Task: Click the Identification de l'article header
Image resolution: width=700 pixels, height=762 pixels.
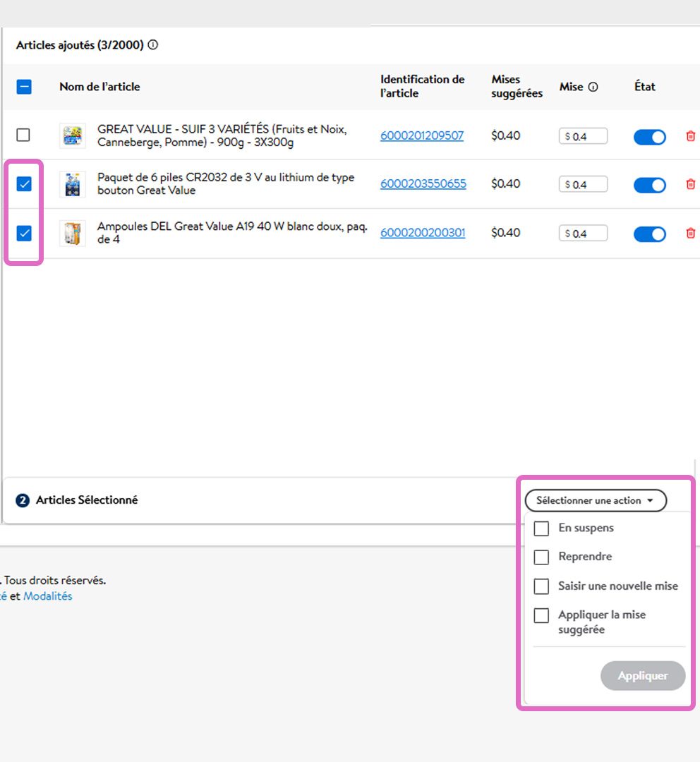Action: coord(422,86)
